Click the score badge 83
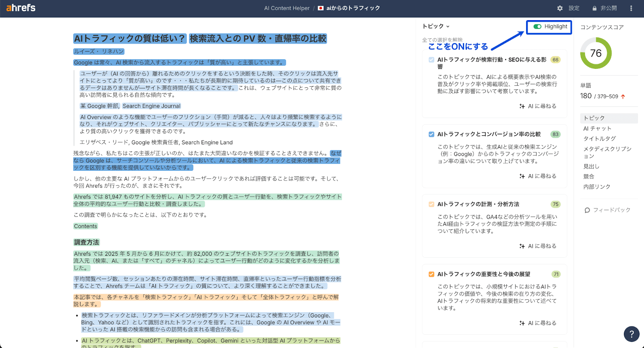Image resolution: width=644 pixels, height=348 pixels. [x=555, y=135]
